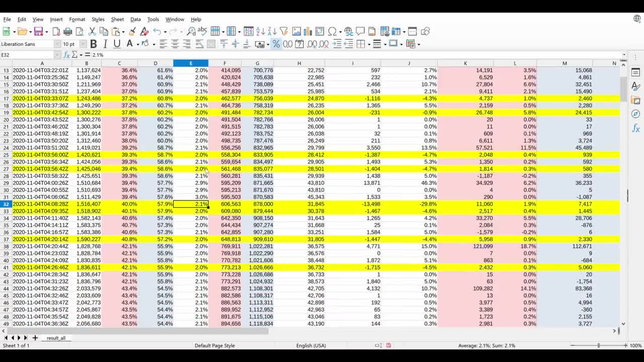Open the Paste options dropdown arrow

(123, 31)
